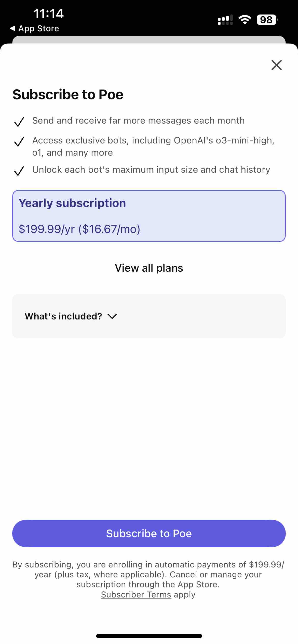Viewport: 298px width, 644px height.
Task: Expand the What's included? section
Action: point(149,316)
